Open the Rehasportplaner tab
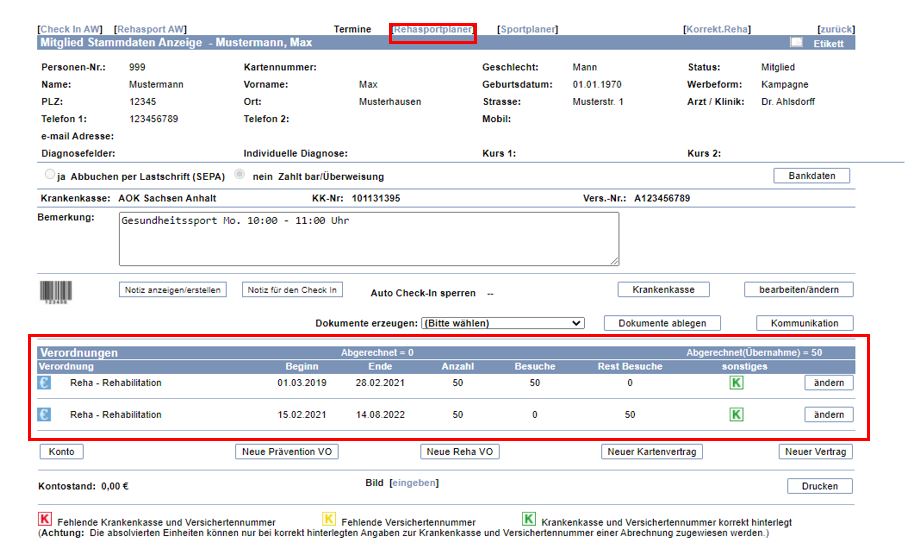This screenshot has width=916, height=550. (432, 30)
